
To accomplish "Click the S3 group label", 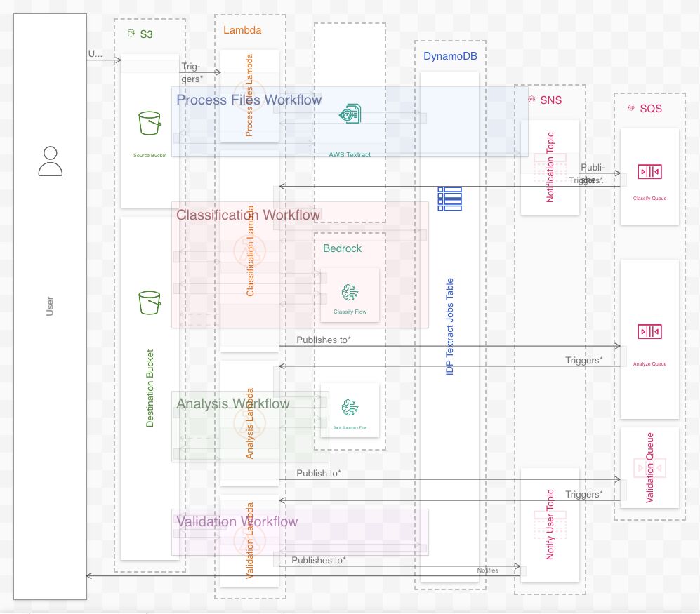I will click(147, 34).
